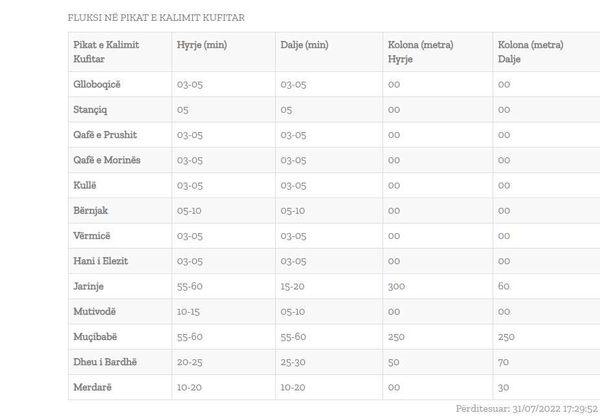Click the Përditësuar timestamp text
Image resolution: width=600 pixels, height=417 pixels.
pyautogui.click(x=527, y=409)
